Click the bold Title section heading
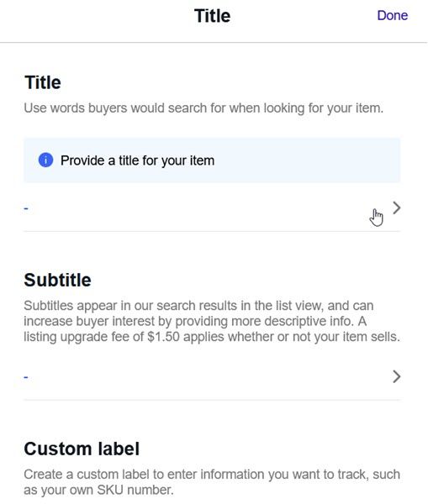Image resolution: width=428 pixels, height=504 pixels. coord(43,82)
